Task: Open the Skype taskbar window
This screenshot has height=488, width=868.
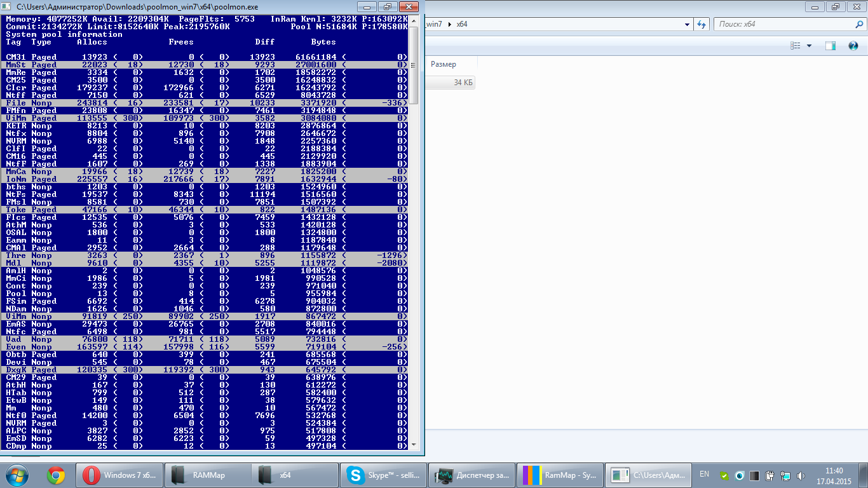Action: coord(383,475)
